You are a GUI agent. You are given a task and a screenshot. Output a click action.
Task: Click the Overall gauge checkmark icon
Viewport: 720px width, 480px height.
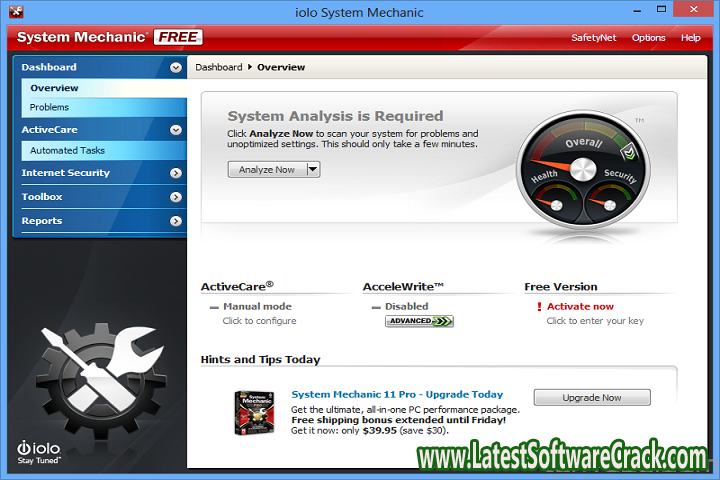(629, 151)
